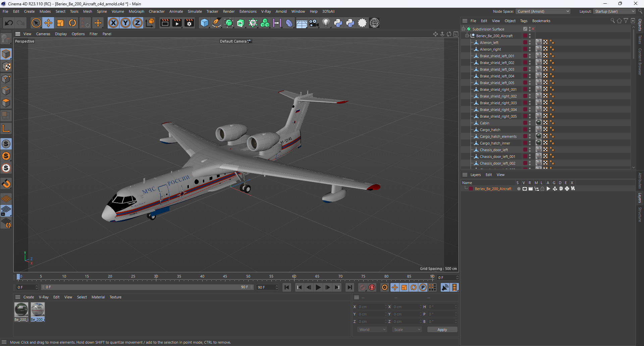644x346 pixels.
Task: Toggle Z axis lock
Action: pyautogui.click(x=138, y=23)
